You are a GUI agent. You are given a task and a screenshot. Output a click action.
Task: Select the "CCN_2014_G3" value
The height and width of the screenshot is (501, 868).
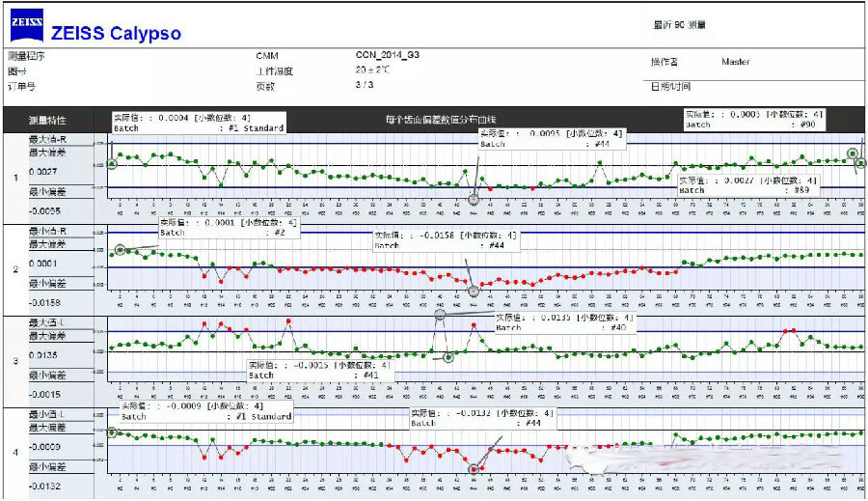(x=387, y=55)
